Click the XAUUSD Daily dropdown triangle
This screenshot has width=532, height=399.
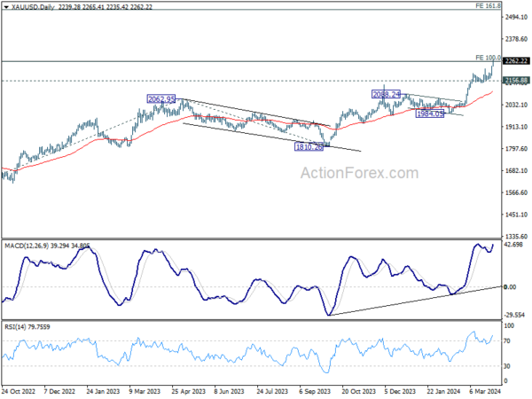(6, 7)
